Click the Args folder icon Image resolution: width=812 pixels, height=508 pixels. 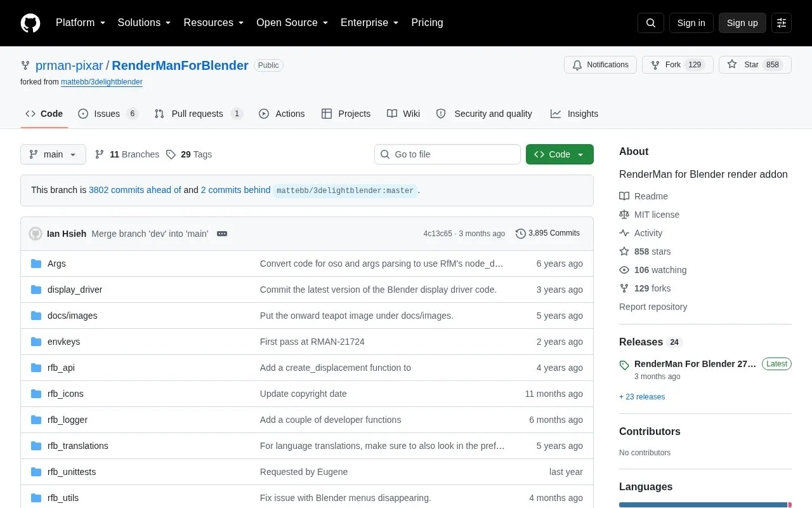point(36,264)
